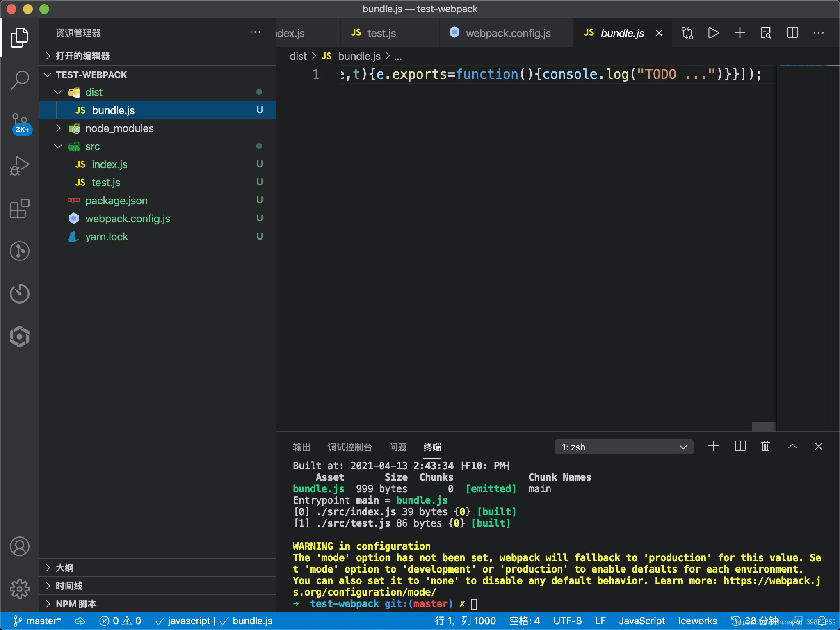
Task: Click the Run code play icon
Action: point(714,33)
